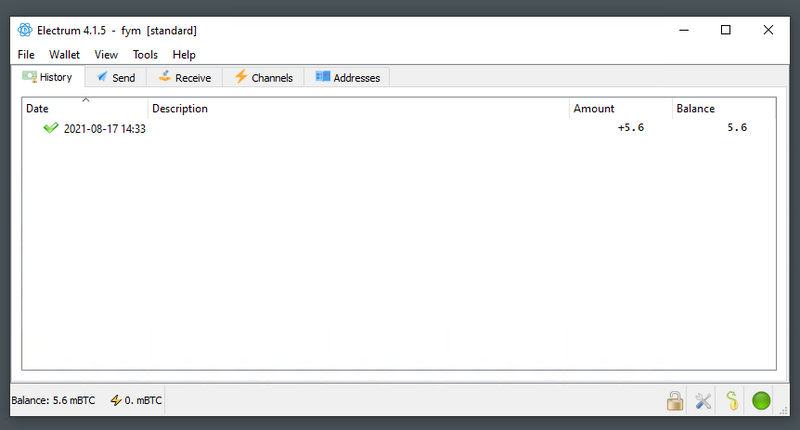Click the lock password icon in status bar

point(676,401)
